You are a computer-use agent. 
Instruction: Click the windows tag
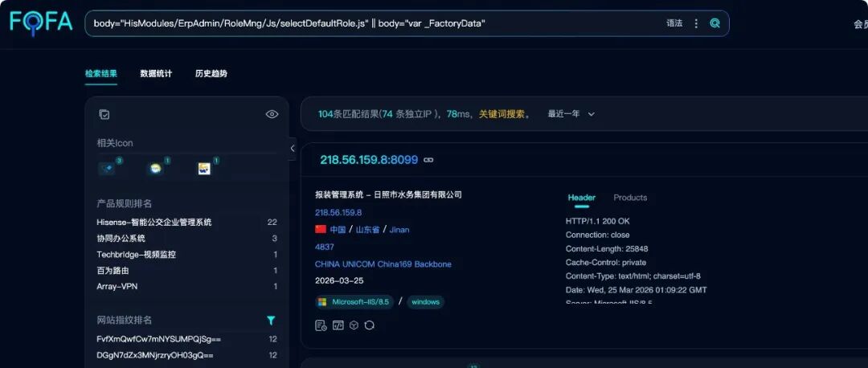tap(426, 301)
